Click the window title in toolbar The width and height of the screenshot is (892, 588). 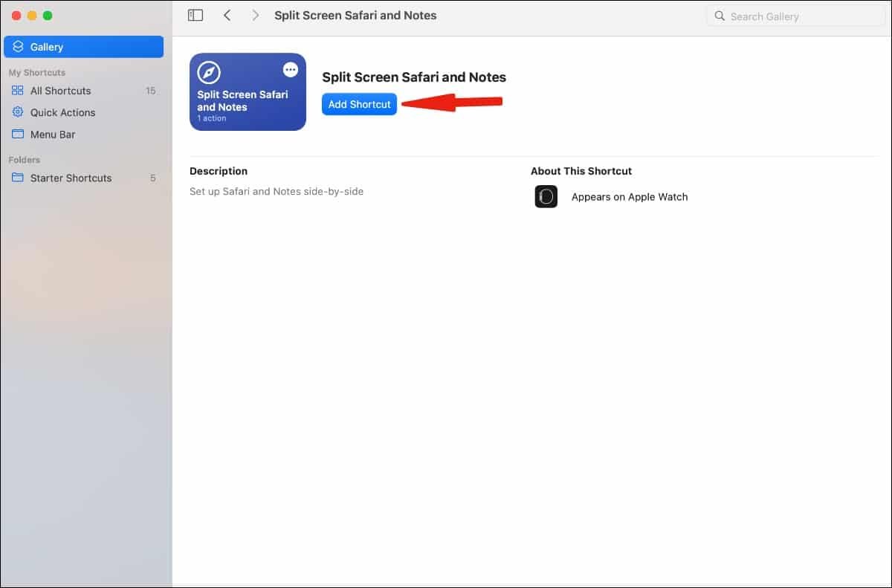tap(355, 16)
